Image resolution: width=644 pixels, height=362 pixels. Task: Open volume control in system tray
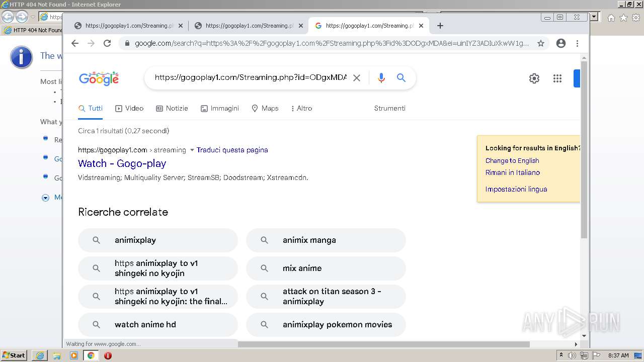coord(572,355)
